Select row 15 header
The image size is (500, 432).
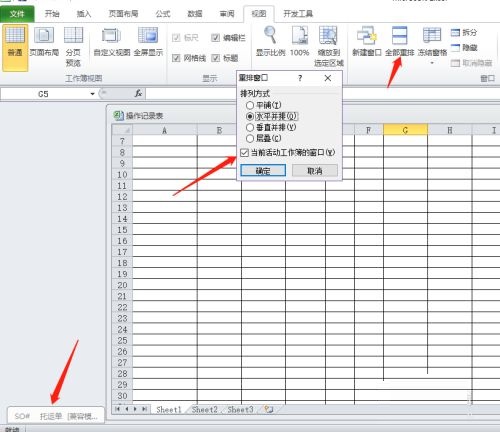click(x=122, y=230)
